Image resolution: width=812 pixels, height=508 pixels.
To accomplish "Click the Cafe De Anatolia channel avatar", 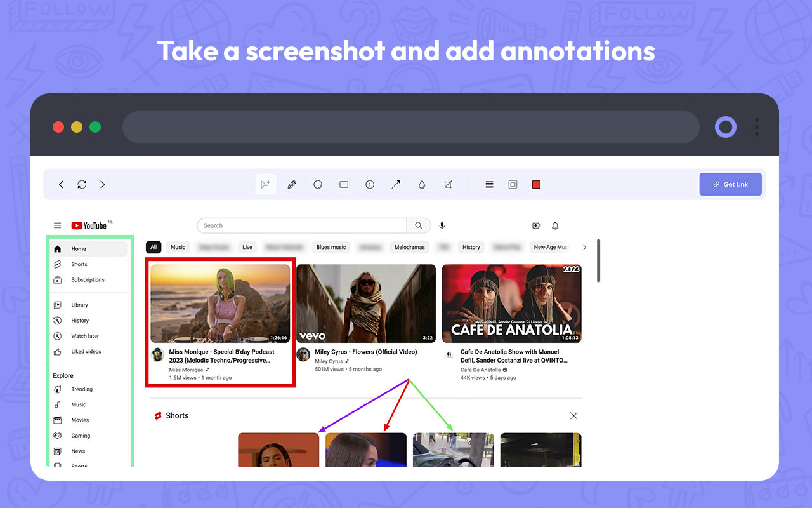I will pyautogui.click(x=450, y=354).
